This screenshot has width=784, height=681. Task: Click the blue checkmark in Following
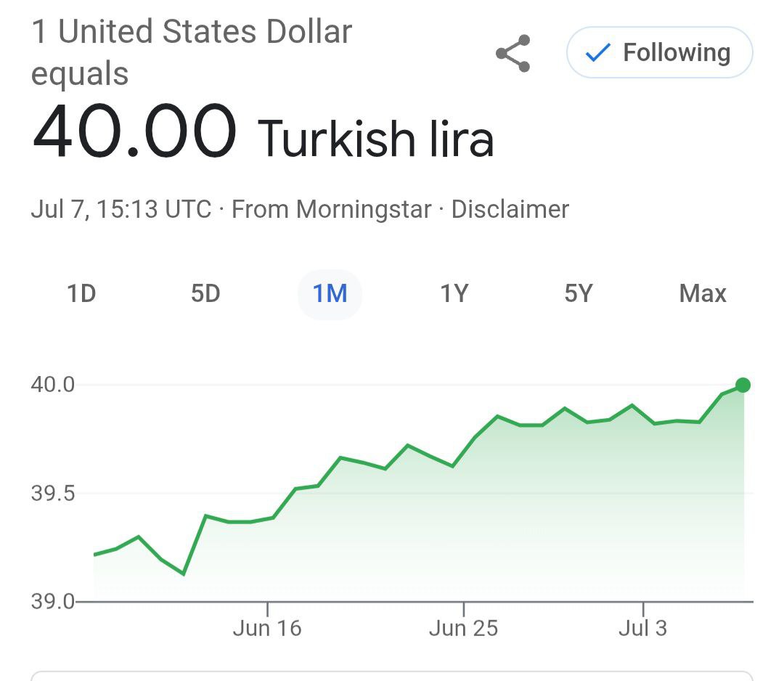click(597, 52)
